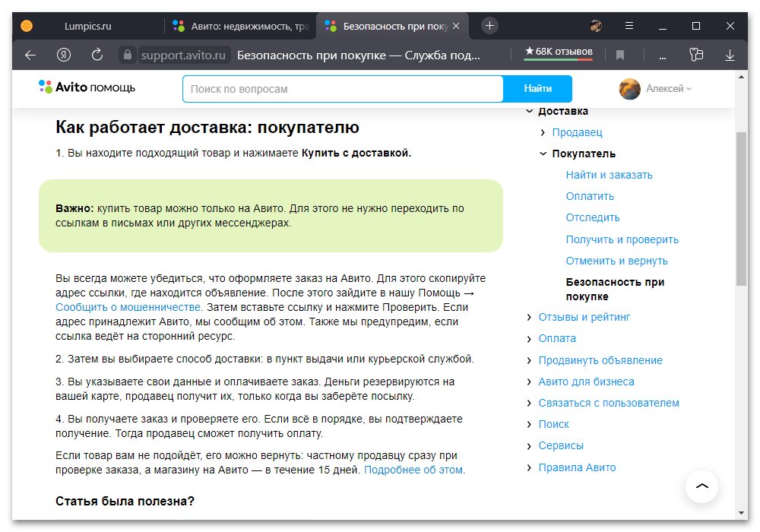Click the Найти search button
This screenshot has height=532, width=760.
pyautogui.click(x=537, y=89)
